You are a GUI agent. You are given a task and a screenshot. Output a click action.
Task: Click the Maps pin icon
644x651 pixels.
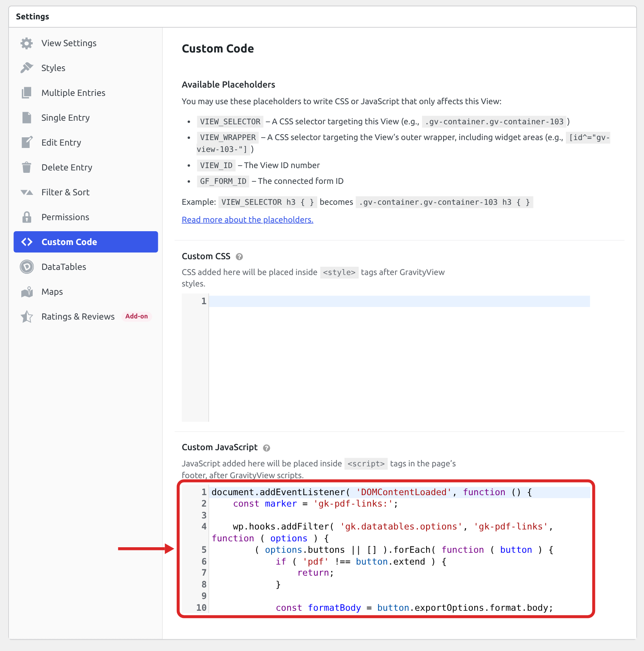point(26,292)
